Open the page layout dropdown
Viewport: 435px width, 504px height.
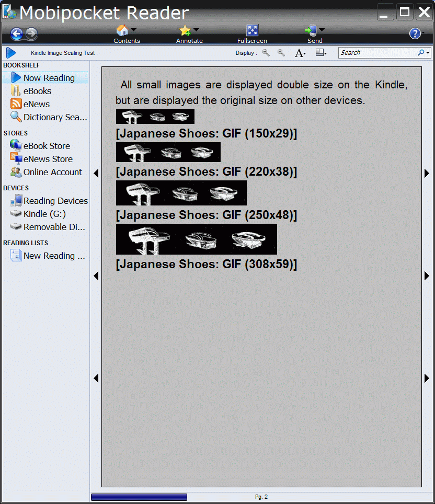tap(321, 53)
